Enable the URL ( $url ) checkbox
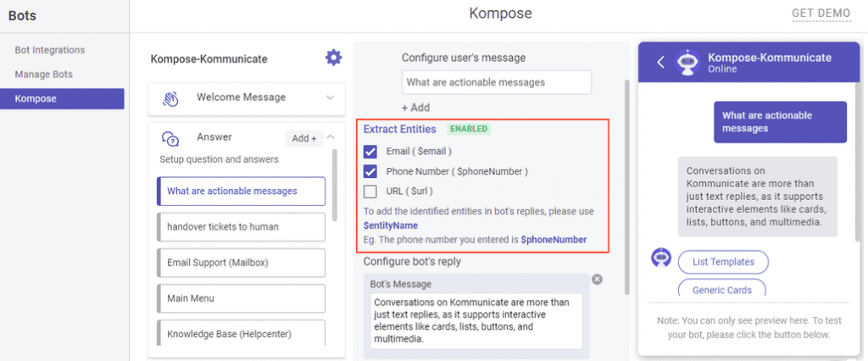This screenshot has height=361, width=868. (x=370, y=192)
